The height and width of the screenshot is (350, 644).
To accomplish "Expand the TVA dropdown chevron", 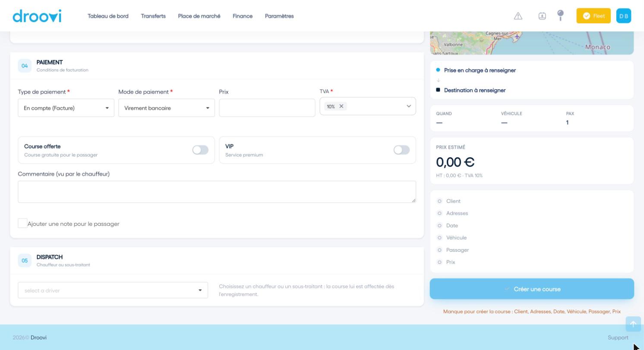I will (x=409, y=106).
